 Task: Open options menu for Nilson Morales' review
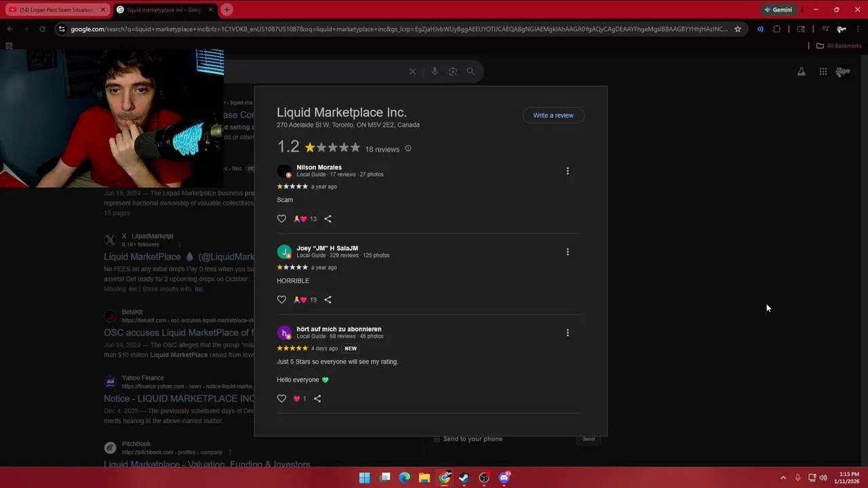568,171
